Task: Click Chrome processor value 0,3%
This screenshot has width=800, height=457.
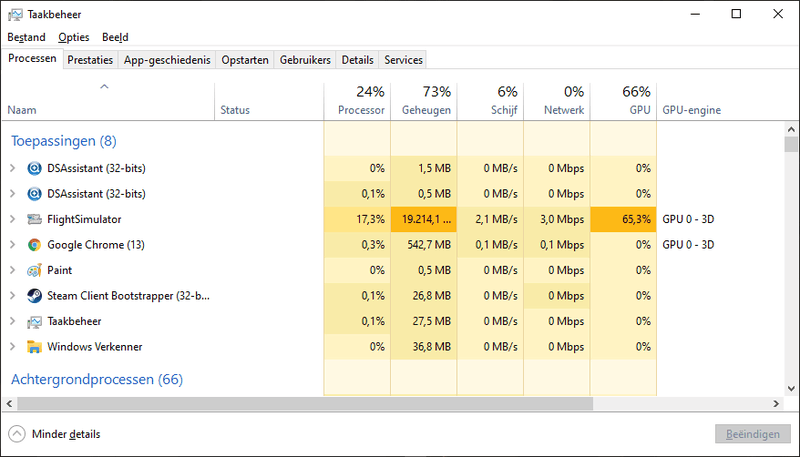Action: [x=373, y=245]
